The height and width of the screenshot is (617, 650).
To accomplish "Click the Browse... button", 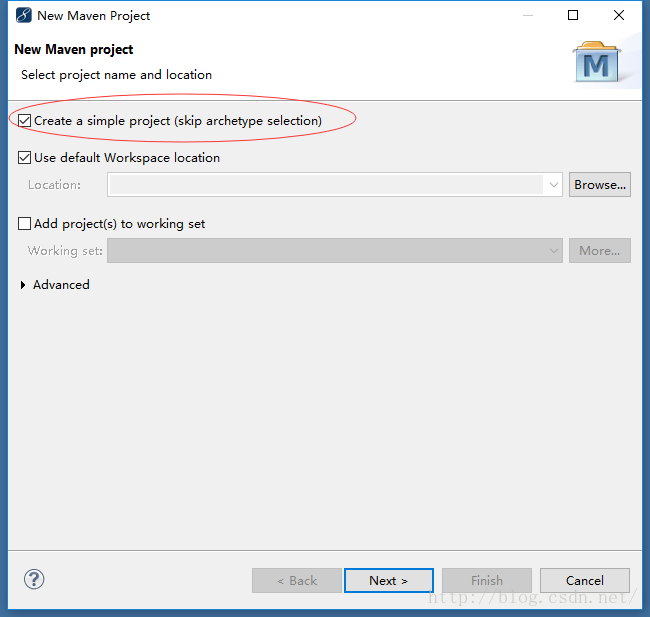I will click(x=600, y=185).
